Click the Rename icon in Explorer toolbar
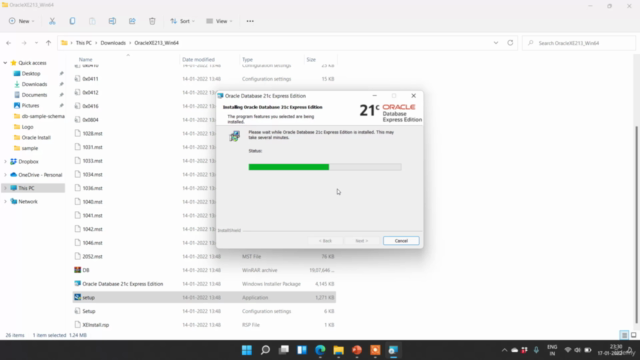640x360 pixels. click(x=112, y=21)
